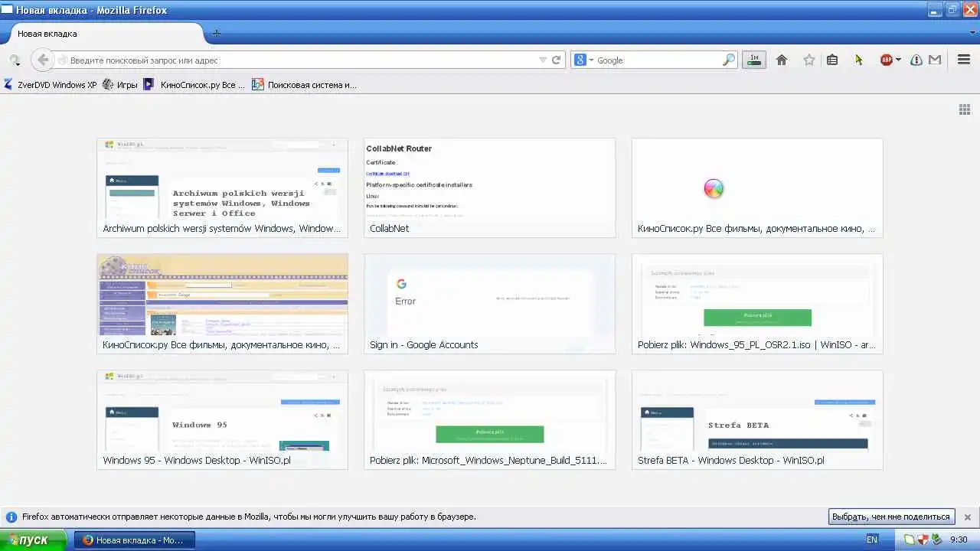
Task: Open the Google search engine selector dropdown
Action: point(583,60)
